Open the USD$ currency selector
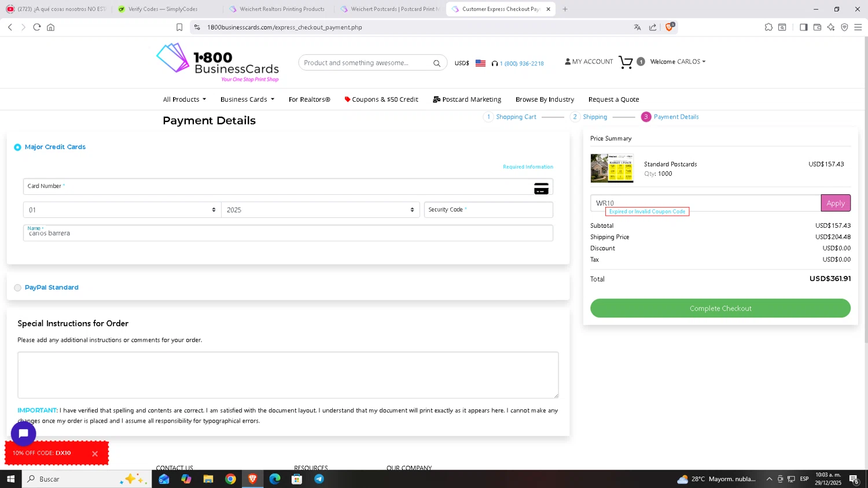 click(462, 63)
